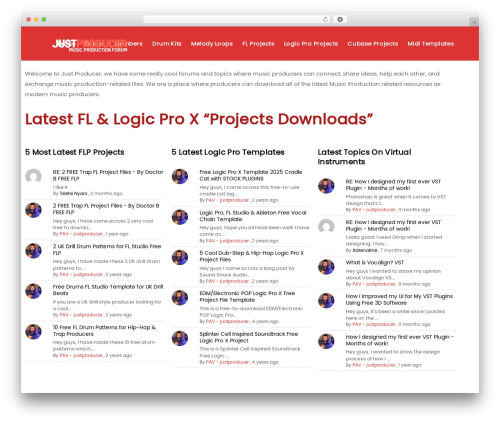Click Latest Topics On Virtual Instruments heading
Image resolution: width=500 pixels, height=423 pixels.
(364, 157)
